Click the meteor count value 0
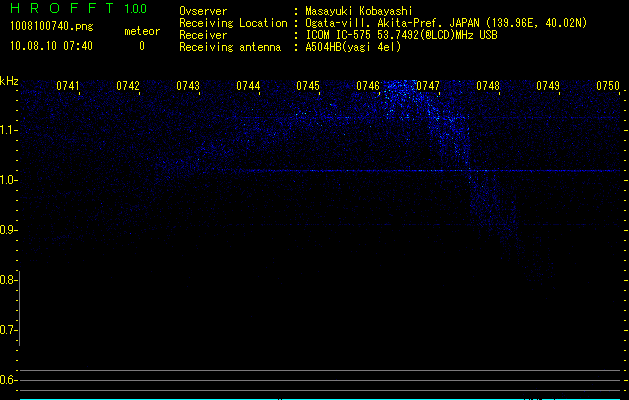 (x=142, y=46)
